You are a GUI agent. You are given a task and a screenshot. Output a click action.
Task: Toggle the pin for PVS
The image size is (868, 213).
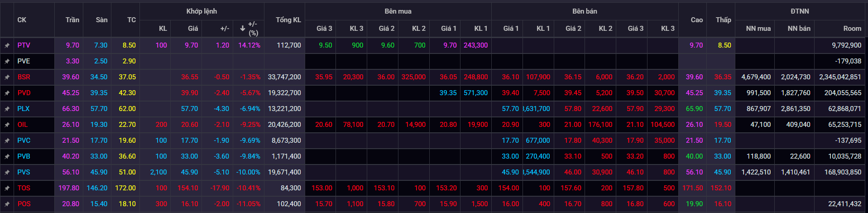pos(7,172)
